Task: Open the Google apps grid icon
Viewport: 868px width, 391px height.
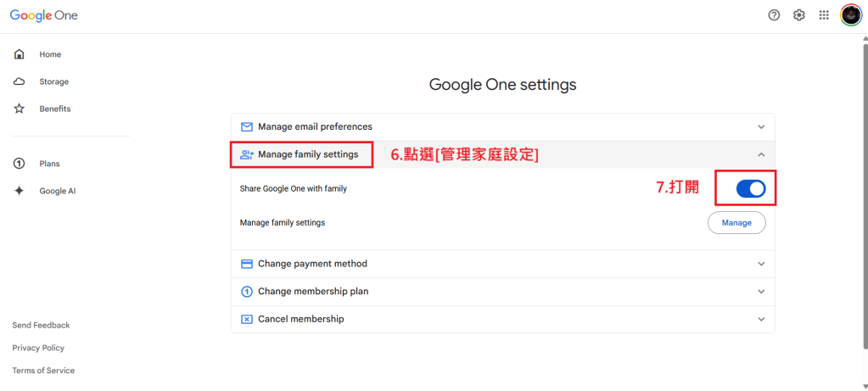Action: coord(824,15)
